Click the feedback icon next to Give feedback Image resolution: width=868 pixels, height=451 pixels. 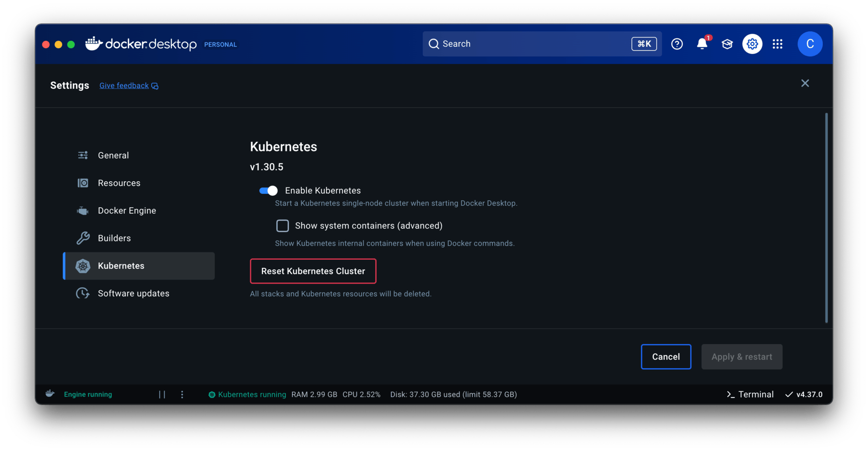[155, 86]
